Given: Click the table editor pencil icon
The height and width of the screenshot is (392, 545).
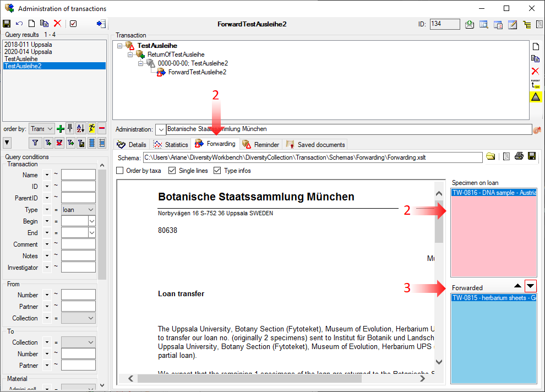Looking at the screenshot, I should [513, 24].
